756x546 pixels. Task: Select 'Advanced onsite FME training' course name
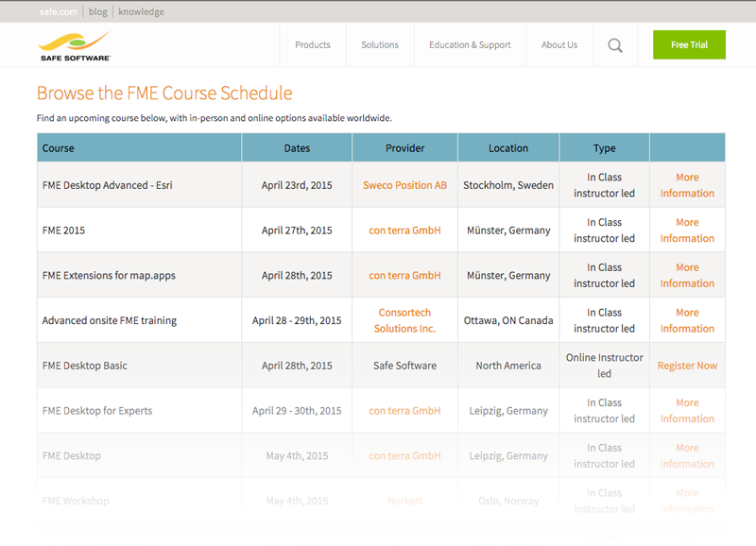110,320
